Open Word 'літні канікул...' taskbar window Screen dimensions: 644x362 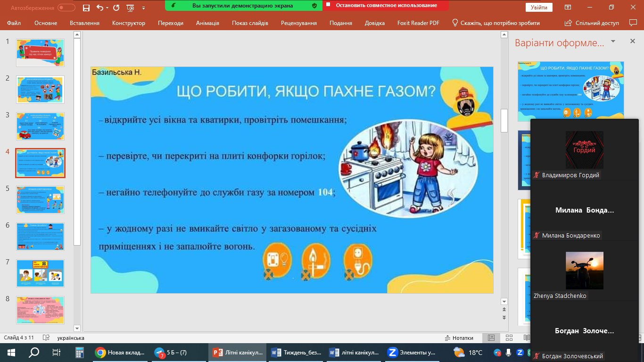pos(355,353)
